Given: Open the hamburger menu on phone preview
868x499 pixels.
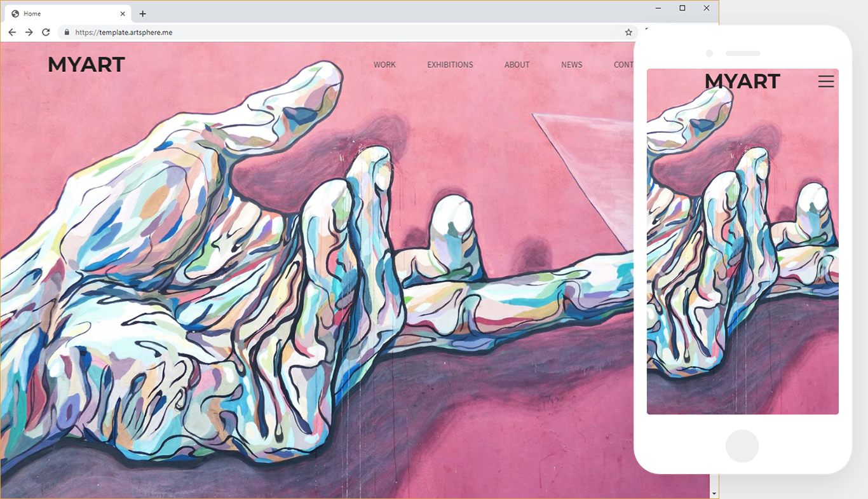Looking at the screenshot, I should [825, 81].
